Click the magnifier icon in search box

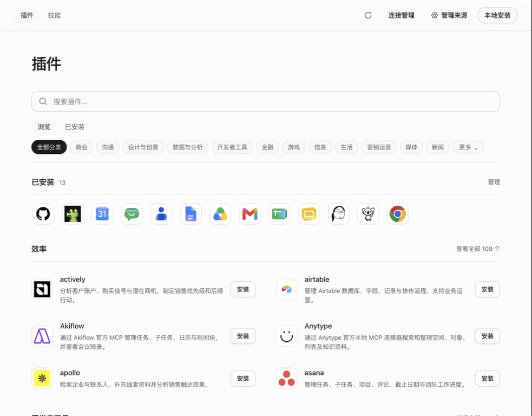click(43, 101)
